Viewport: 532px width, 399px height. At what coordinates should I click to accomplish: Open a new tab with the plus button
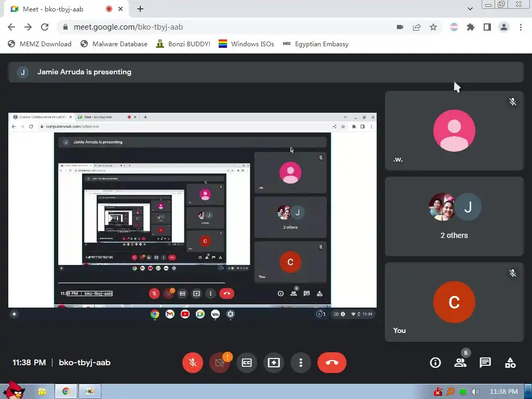coord(140,9)
